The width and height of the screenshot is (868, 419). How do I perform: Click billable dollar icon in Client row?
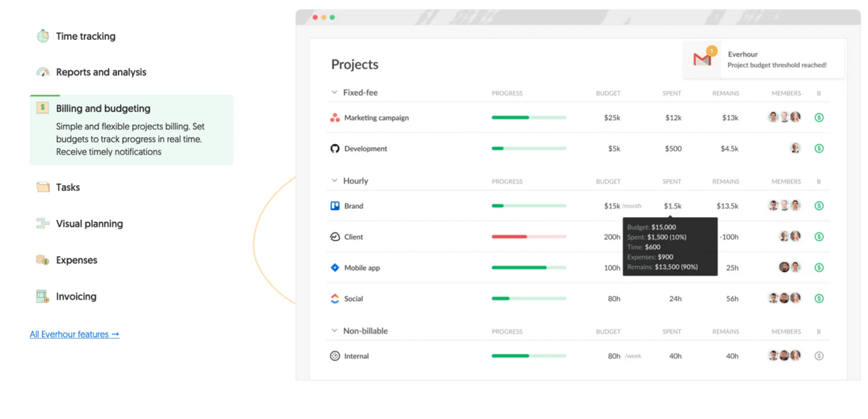[x=819, y=237]
